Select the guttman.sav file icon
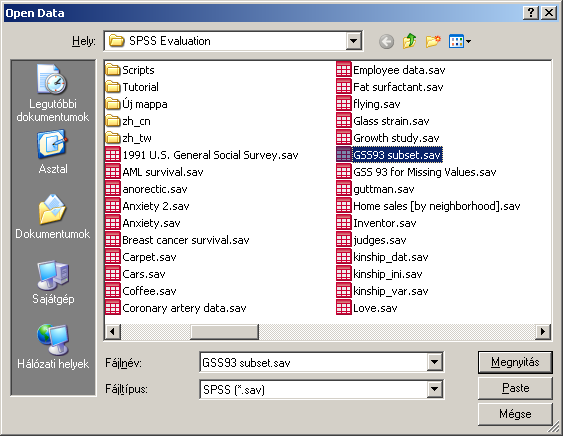The height and width of the screenshot is (436, 563). [344, 189]
